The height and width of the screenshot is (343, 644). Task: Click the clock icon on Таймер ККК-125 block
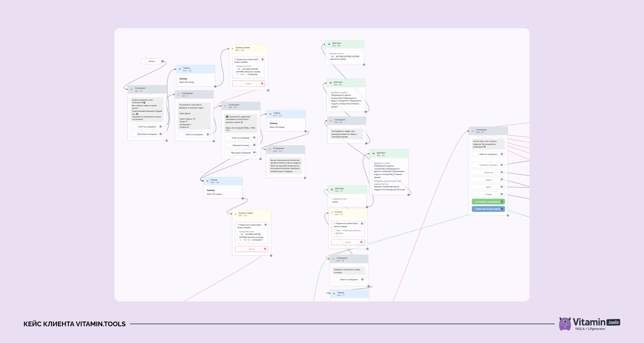180,69
